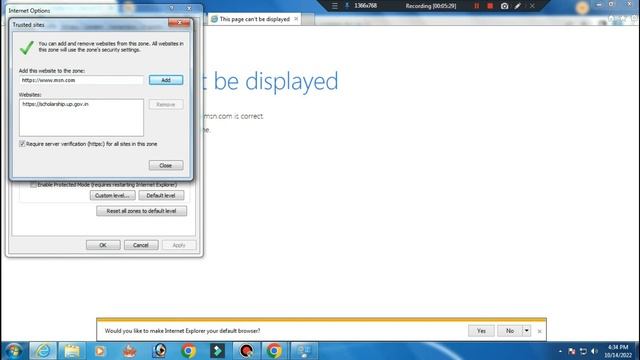Image resolution: width=640 pixels, height=360 pixels.
Task: Open Chrome icon right of recorder icon
Action: 274,351
